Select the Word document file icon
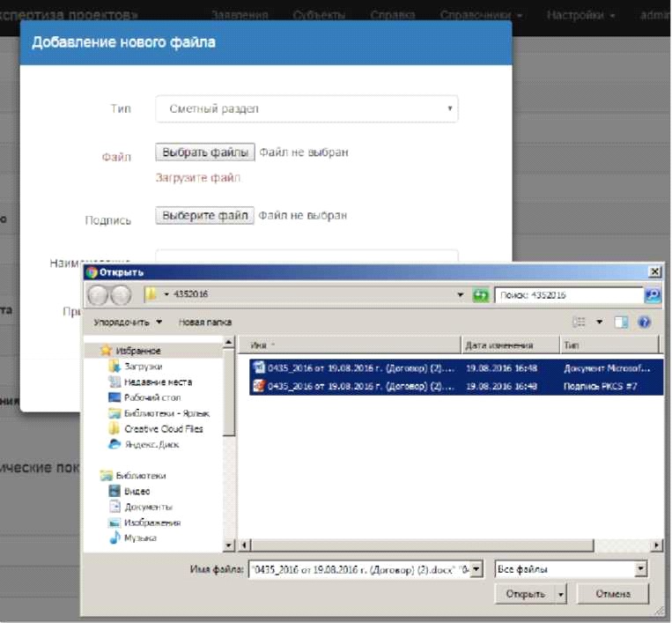 pos(258,367)
